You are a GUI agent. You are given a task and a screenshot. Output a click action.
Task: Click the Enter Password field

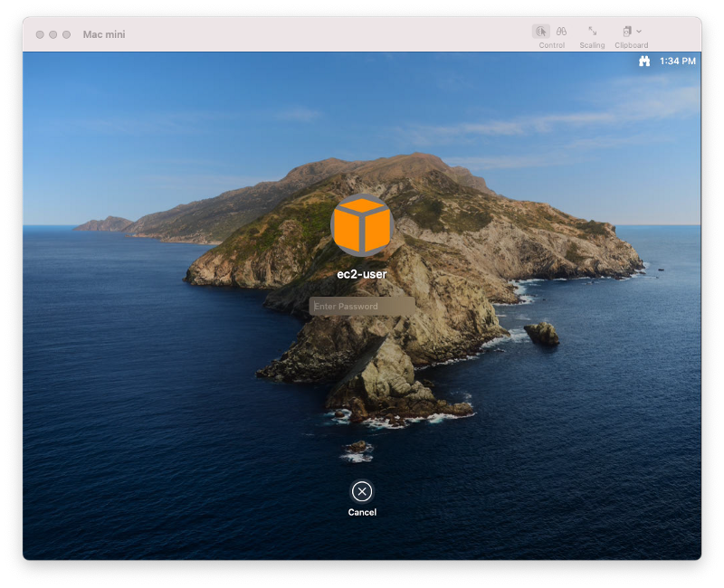click(362, 306)
